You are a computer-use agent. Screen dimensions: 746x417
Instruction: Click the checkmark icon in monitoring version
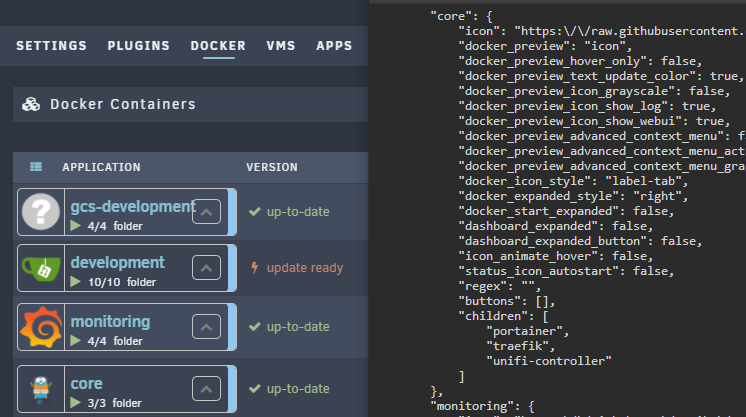point(255,327)
